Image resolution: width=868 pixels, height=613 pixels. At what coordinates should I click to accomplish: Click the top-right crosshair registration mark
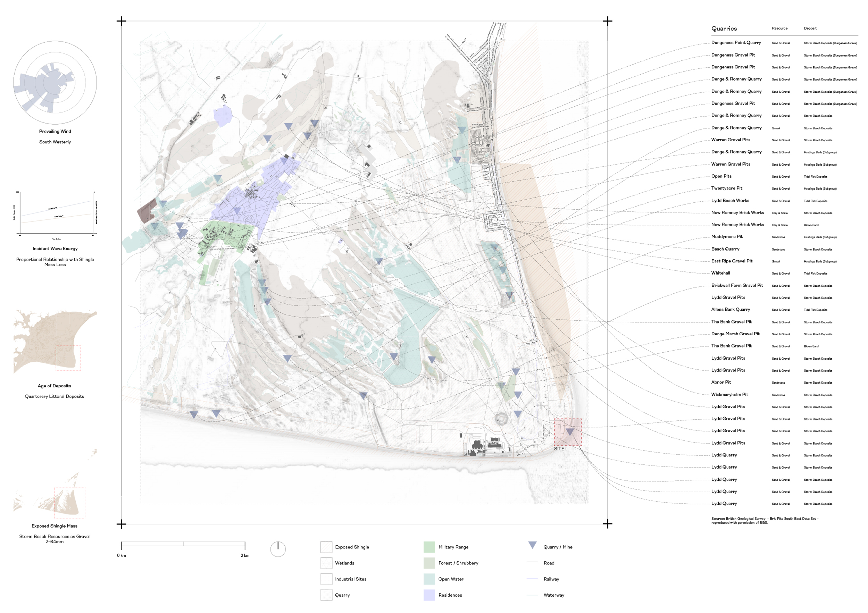coord(607,21)
